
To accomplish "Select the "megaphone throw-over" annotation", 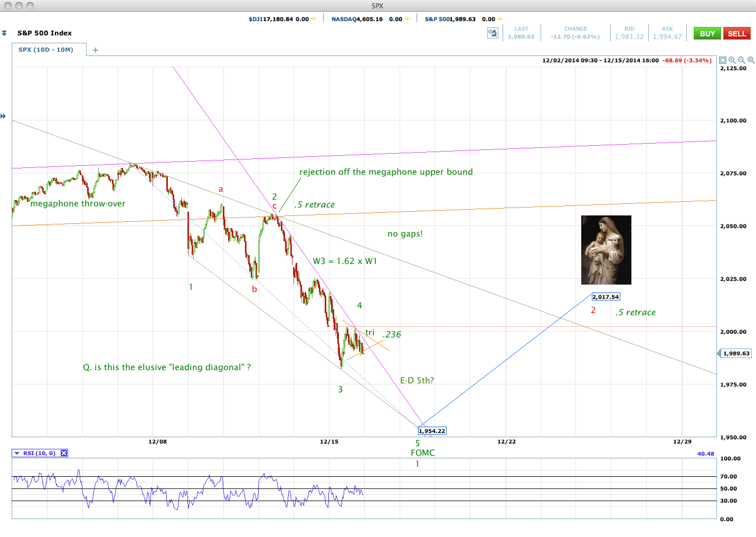I will 78,204.
